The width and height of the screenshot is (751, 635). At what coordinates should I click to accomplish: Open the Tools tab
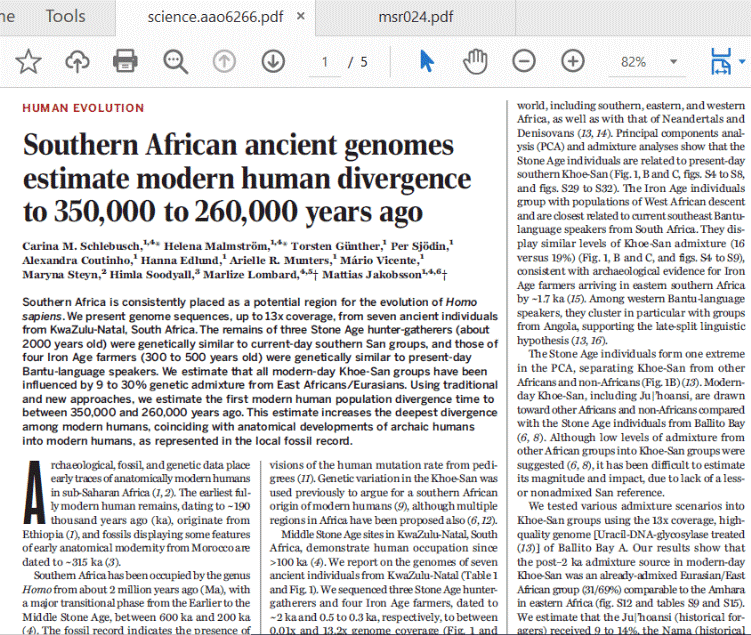click(65, 16)
